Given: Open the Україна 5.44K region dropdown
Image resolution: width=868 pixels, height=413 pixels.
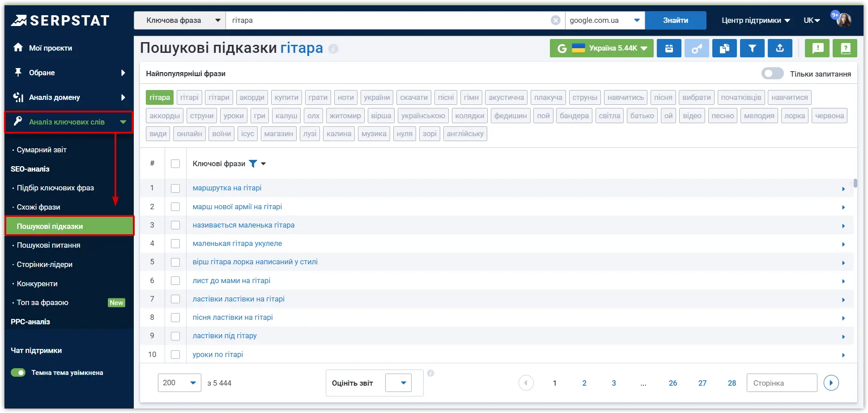Looking at the screenshot, I should (x=601, y=48).
